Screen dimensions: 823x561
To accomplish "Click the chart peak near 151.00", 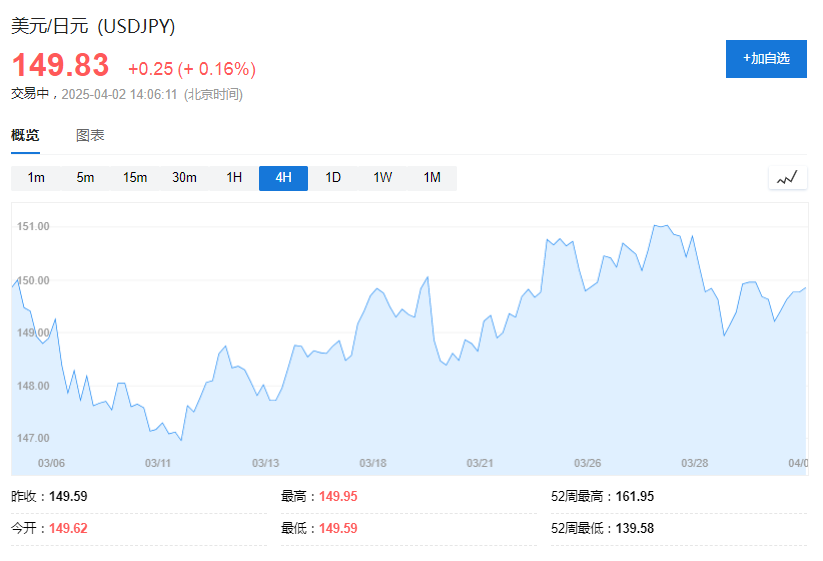I will [x=660, y=226].
